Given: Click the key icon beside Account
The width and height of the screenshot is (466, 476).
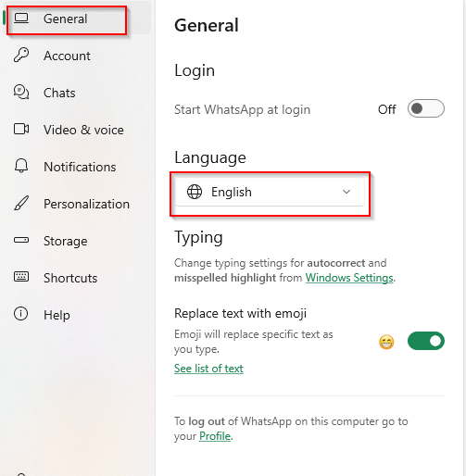Looking at the screenshot, I should click(x=21, y=56).
